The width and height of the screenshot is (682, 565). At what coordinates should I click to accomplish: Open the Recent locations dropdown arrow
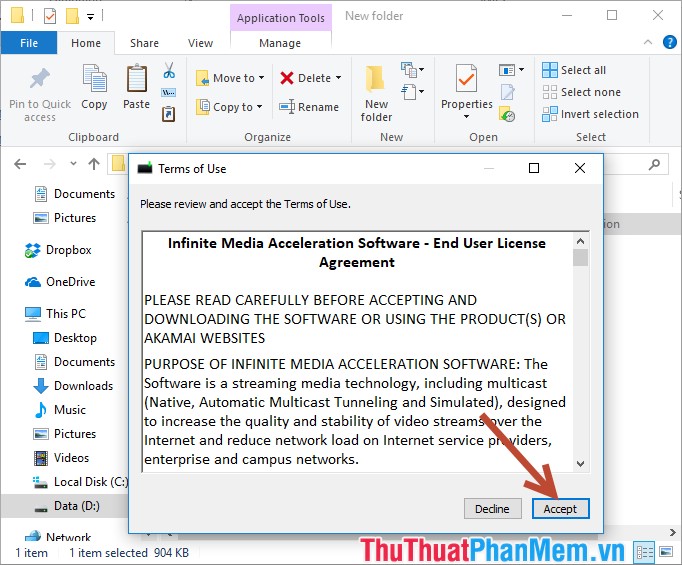[73, 164]
